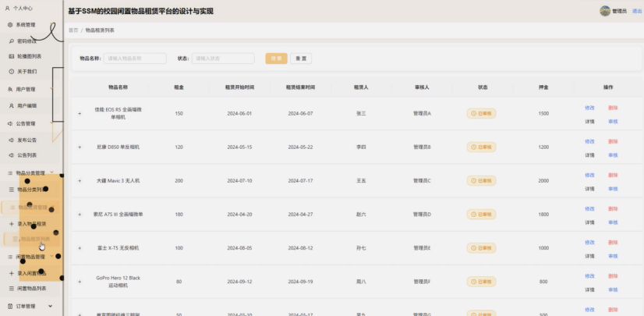Image resolution: width=644 pixels, height=316 pixels.
Task: Click 修改 for the 尼康 D850 row
Action: click(x=589, y=141)
